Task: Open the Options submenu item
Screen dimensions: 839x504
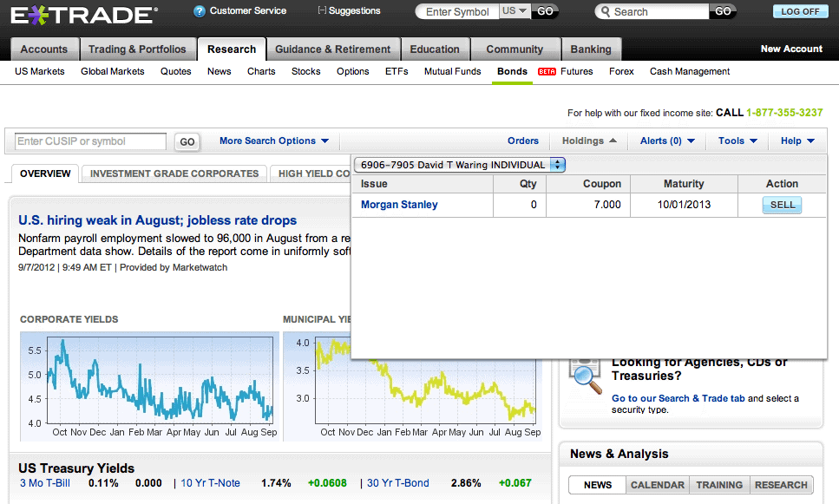Action: pyautogui.click(x=352, y=72)
